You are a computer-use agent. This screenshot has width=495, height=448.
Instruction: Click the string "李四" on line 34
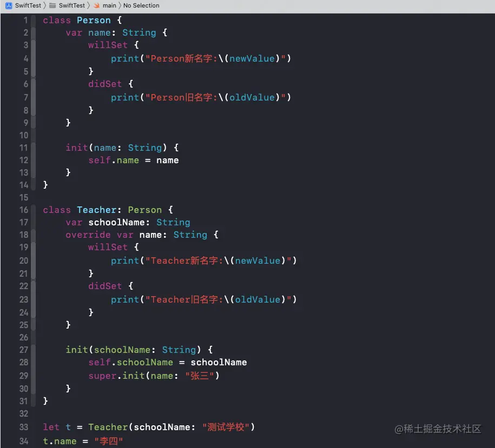[x=109, y=441]
